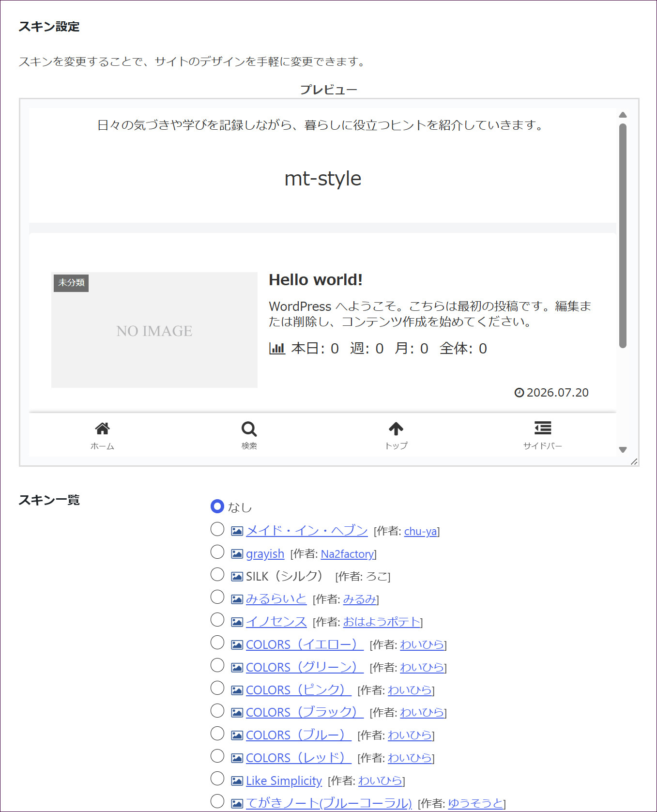Screen dimensions: 657x812
Task: Open the COLORS（ブラック） skin link
Action: tap(305, 712)
